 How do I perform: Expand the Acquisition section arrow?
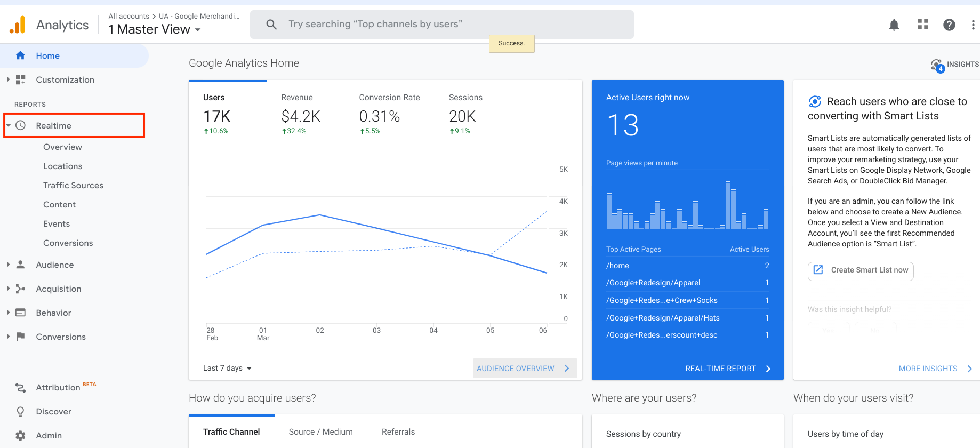click(9, 289)
